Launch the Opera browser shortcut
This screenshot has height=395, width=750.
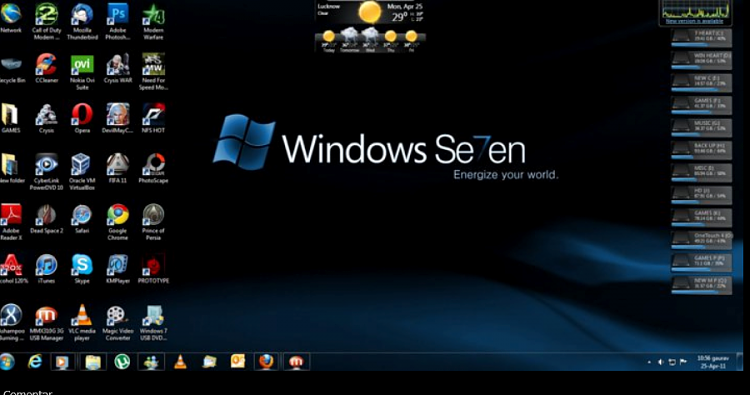(x=82, y=119)
